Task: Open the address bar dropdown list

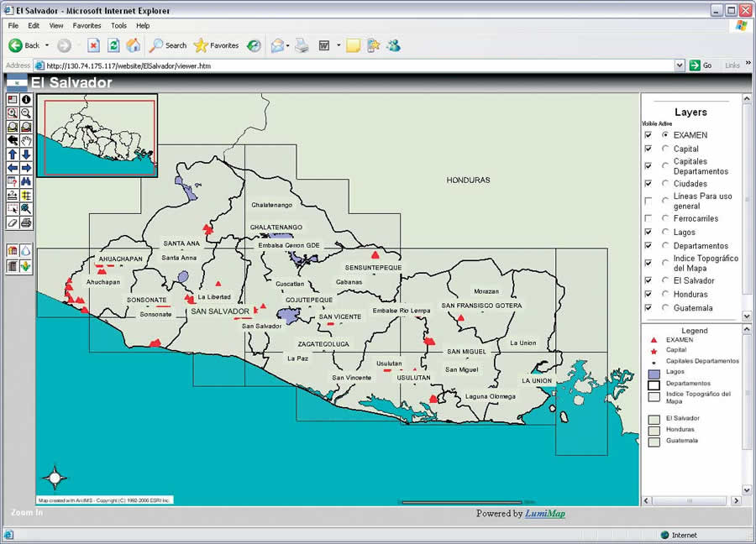Action: 680,65
